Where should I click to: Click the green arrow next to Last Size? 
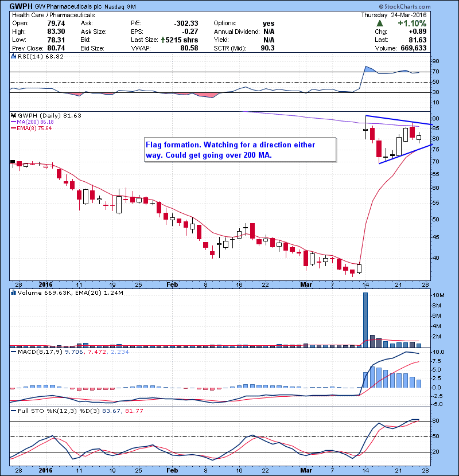(163, 40)
